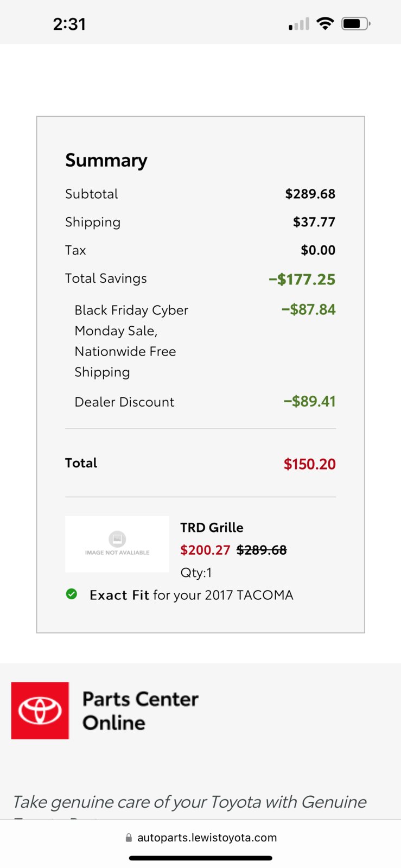Tap the lock icon in address bar
The image size is (401, 868).
129,838
